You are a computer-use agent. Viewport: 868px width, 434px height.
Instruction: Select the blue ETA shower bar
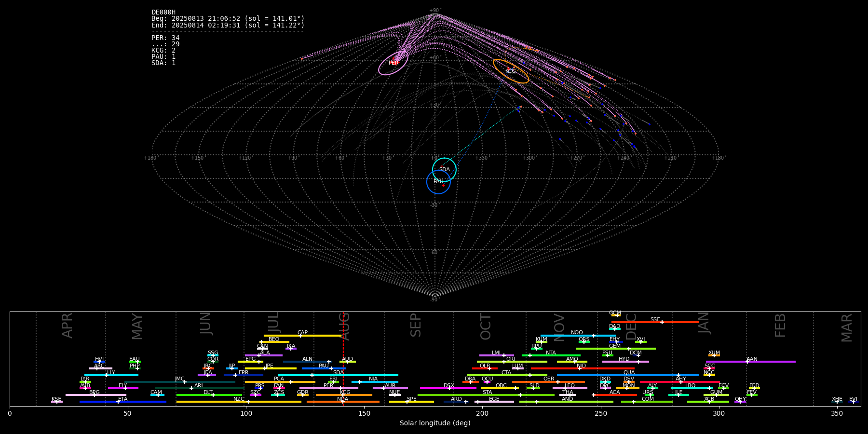click(x=123, y=402)
